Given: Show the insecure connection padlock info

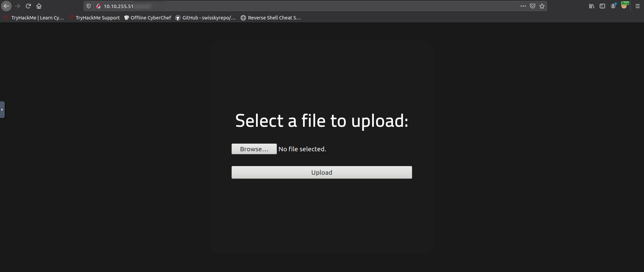Looking at the screenshot, I should [98, 6].
